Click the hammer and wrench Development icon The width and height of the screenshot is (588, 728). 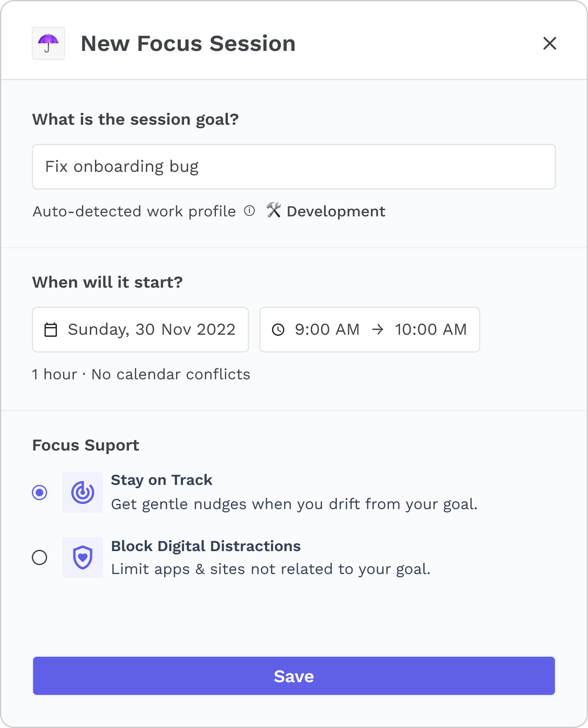[274, 210]
